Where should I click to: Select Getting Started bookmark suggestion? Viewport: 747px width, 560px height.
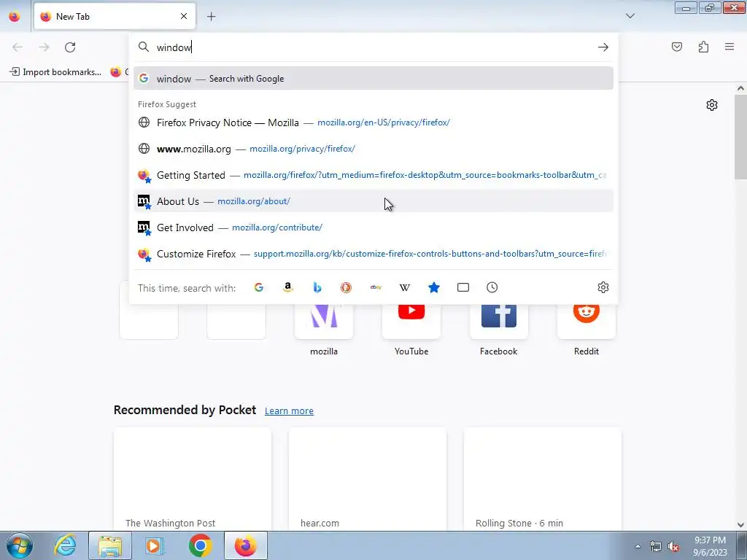pyautogui.click(x=373, y=175)
